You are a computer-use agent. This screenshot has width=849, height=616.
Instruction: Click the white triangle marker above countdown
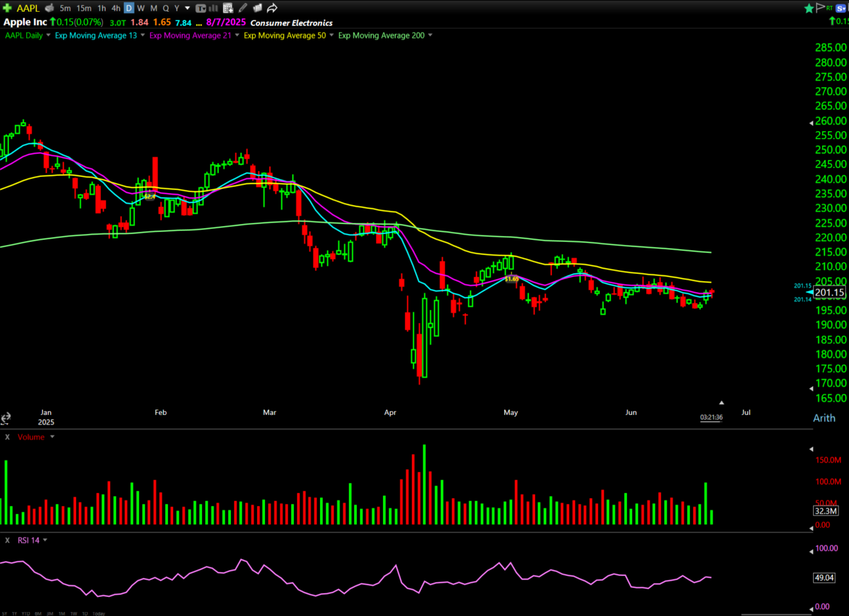[721, 402]
